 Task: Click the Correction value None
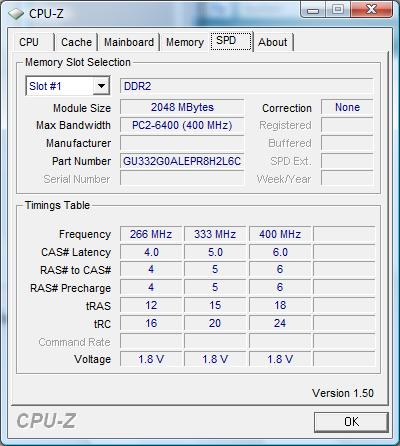[347, 107]
